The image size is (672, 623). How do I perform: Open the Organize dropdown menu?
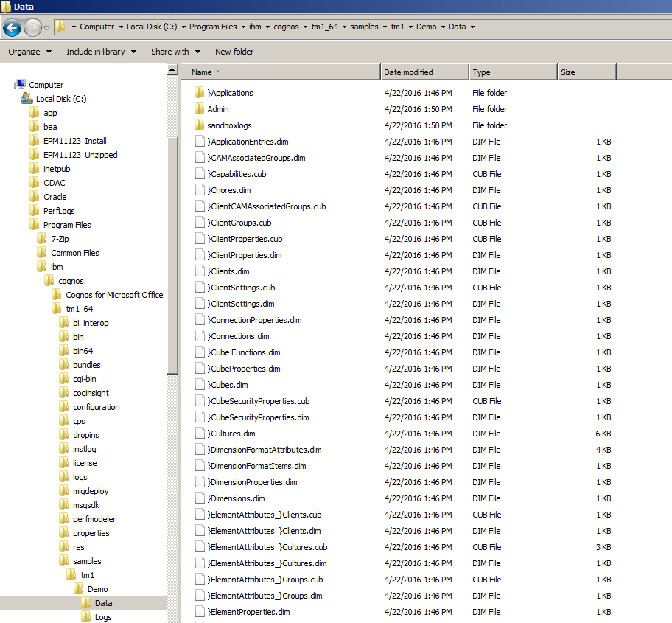coord(29,52)
